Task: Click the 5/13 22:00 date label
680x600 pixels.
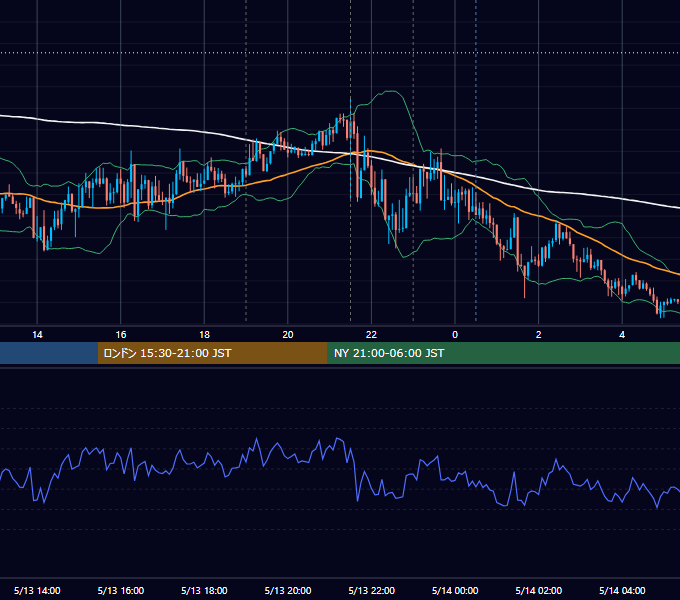Action: 372,590
